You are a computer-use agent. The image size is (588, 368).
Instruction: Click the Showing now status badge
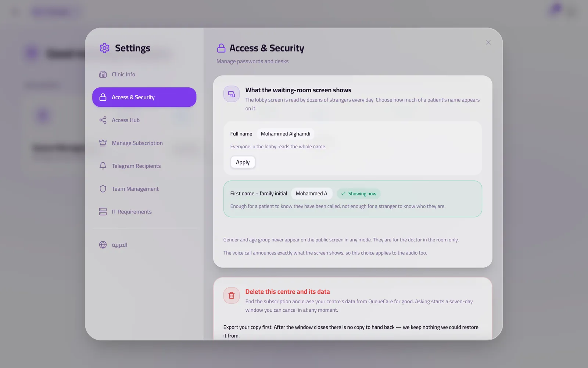tap(359, 194)
